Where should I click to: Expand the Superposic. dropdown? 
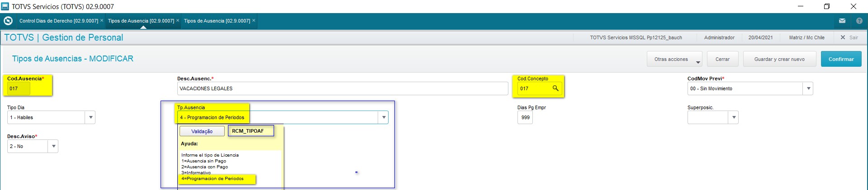click(x=734, y=117)
